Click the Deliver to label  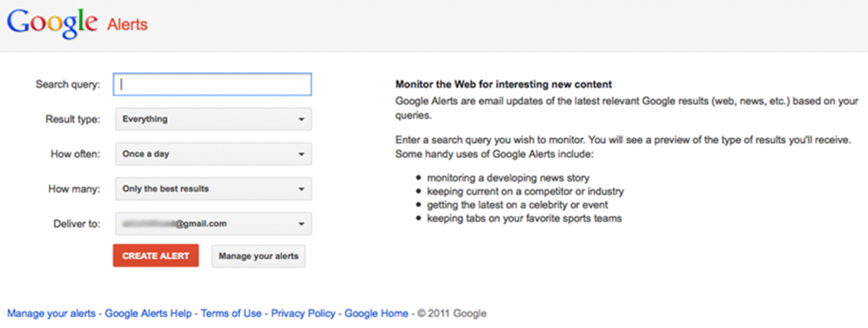[75, 224]
